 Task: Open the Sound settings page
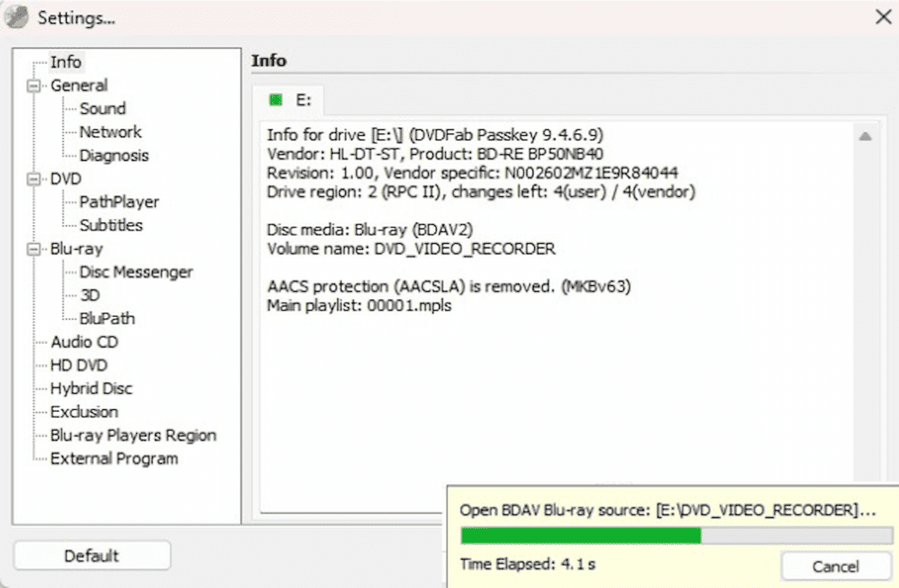coord(103,109)
